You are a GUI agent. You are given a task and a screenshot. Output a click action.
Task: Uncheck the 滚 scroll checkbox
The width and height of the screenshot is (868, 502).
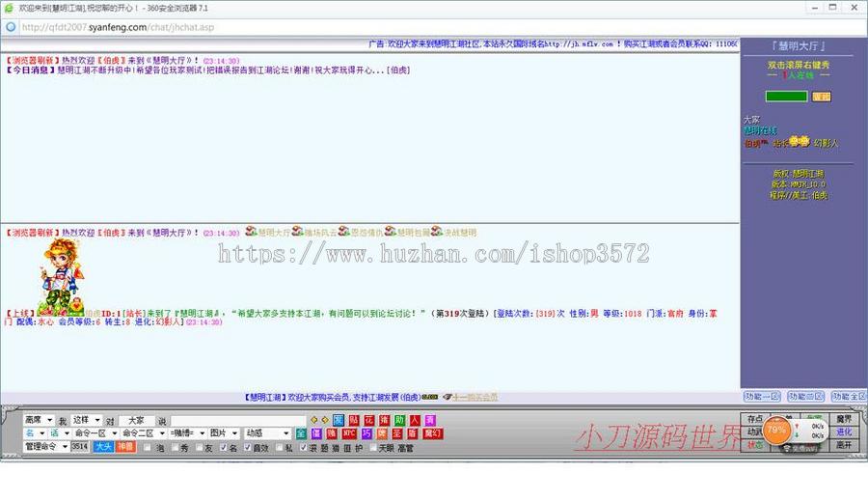303,447
